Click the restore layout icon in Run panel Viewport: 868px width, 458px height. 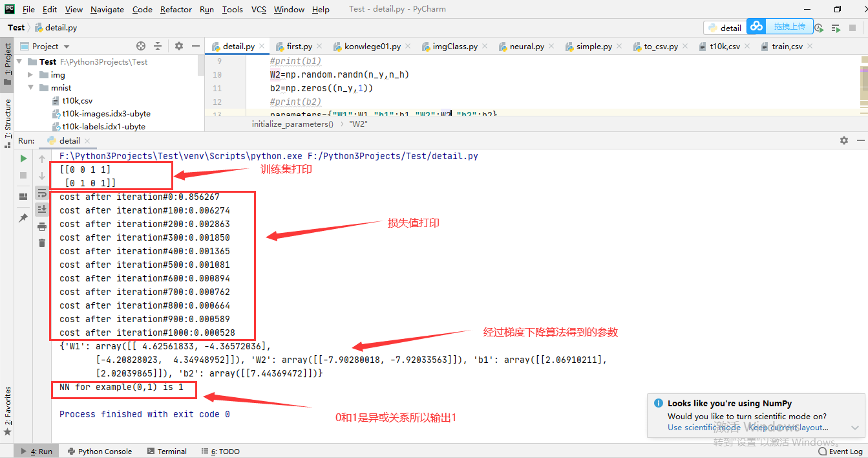pos(23,196)
